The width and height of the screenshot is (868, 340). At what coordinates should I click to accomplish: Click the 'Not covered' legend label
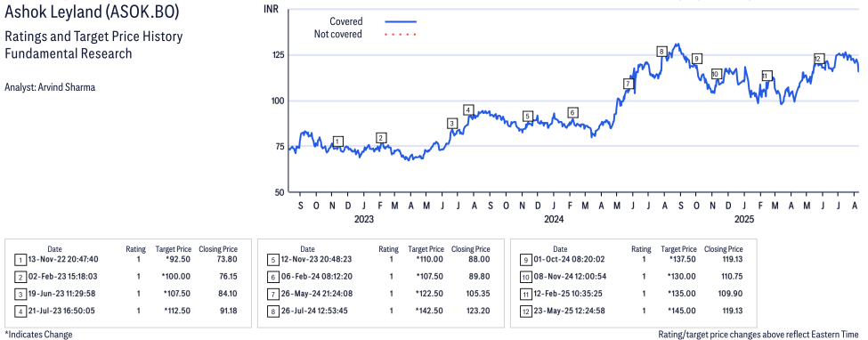tap(337, 35)
